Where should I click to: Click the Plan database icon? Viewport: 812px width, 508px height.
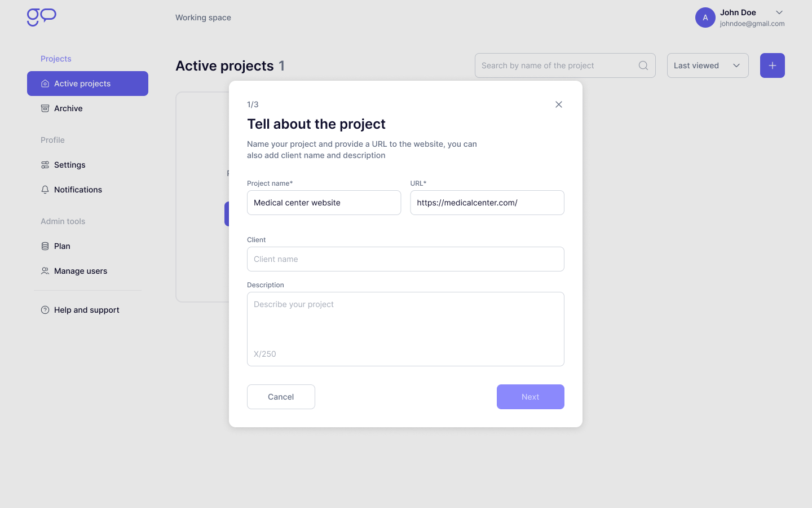click(x=45, y=246)
